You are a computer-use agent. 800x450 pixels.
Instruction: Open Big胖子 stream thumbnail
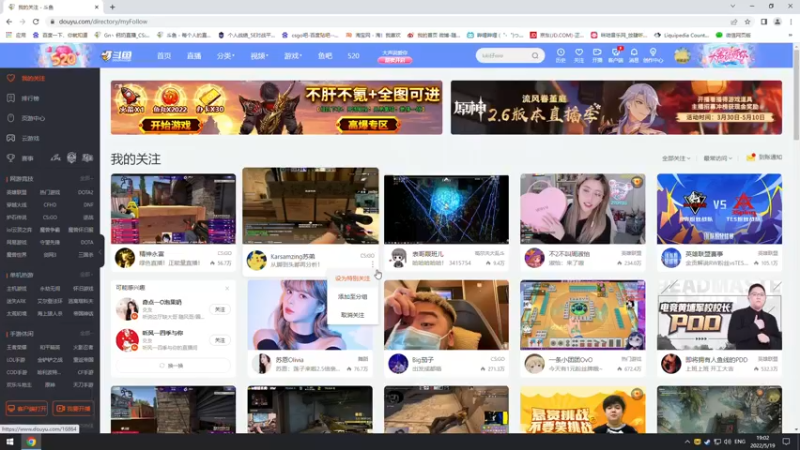click(446, 315)
